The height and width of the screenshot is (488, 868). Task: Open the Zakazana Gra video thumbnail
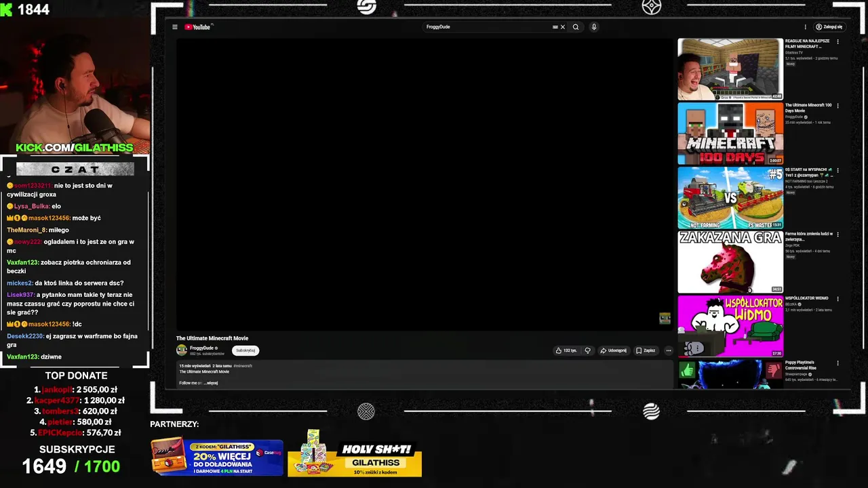(730, 262)
